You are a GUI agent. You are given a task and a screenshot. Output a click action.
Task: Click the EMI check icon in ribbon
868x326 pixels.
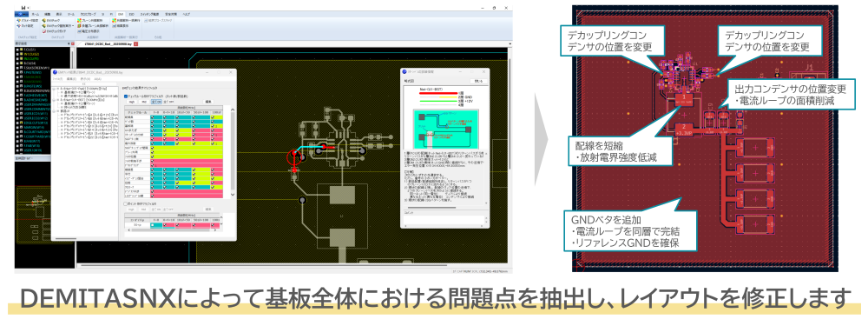pyautogui.click(x=43, y=21)
